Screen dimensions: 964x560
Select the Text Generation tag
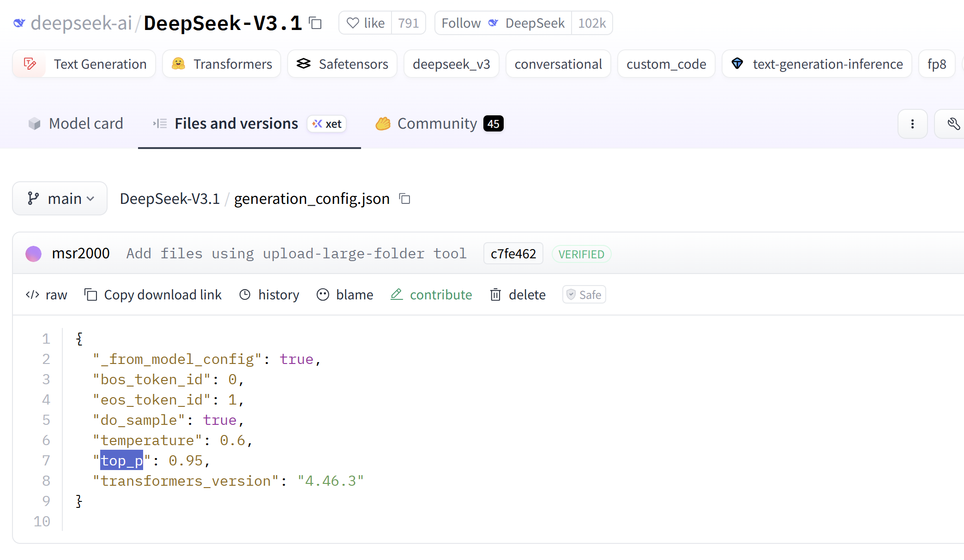point(84,64)
